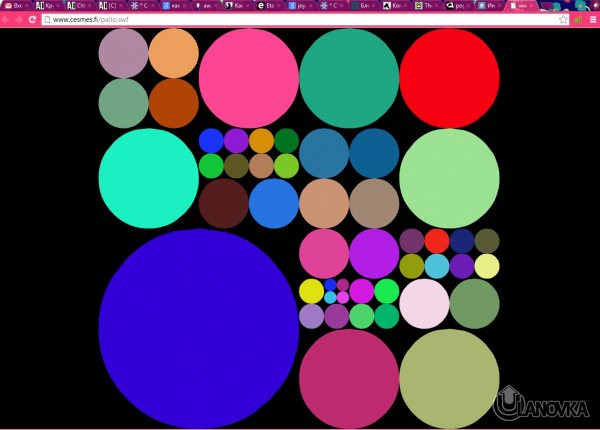Switch to the 'ро' tab
Screen dimensions: 600x430
pyautogui.click(x=457, y=5)
